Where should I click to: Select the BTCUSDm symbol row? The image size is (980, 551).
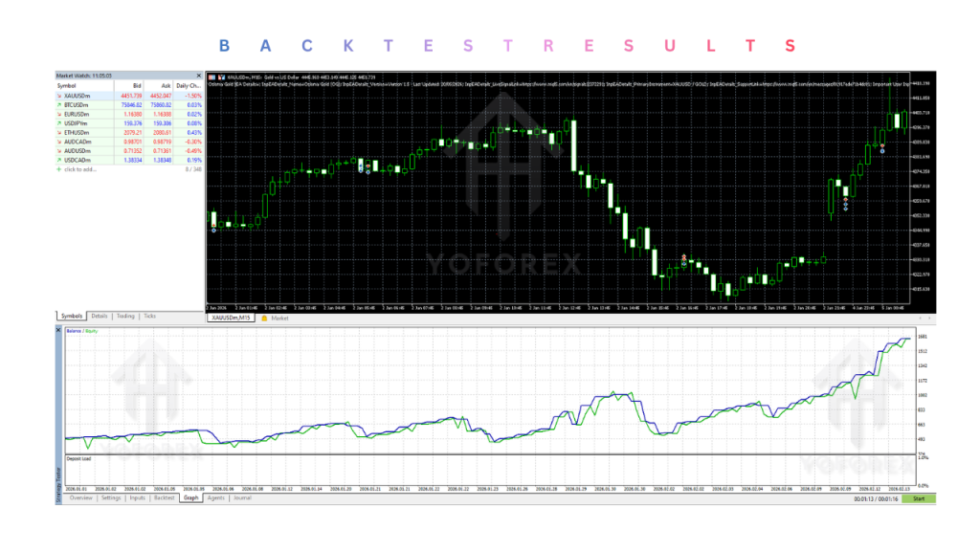[129, 105]
